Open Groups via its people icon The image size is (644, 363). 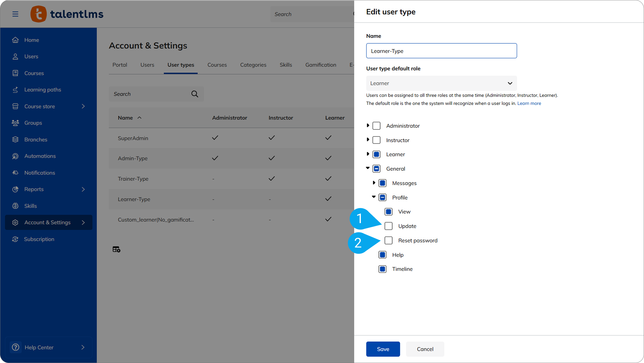(x=15, y=123)
